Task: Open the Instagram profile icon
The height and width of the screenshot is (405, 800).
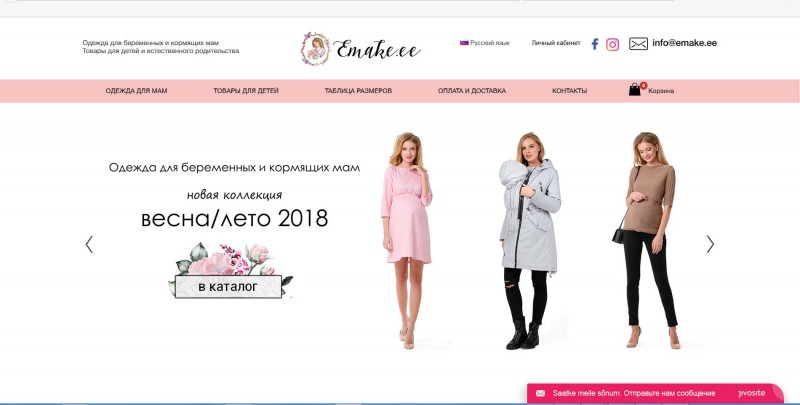Action: click(612, 44)
